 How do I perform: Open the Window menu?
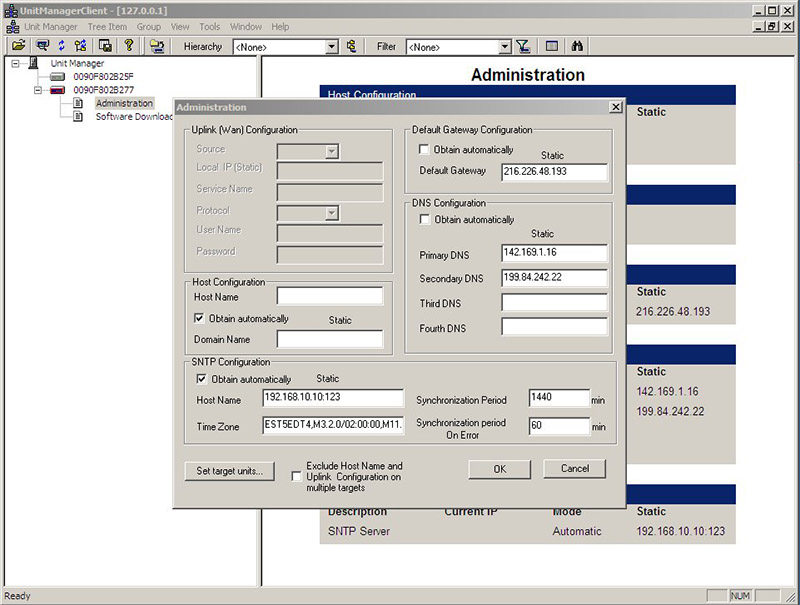[x=245, y=27]
